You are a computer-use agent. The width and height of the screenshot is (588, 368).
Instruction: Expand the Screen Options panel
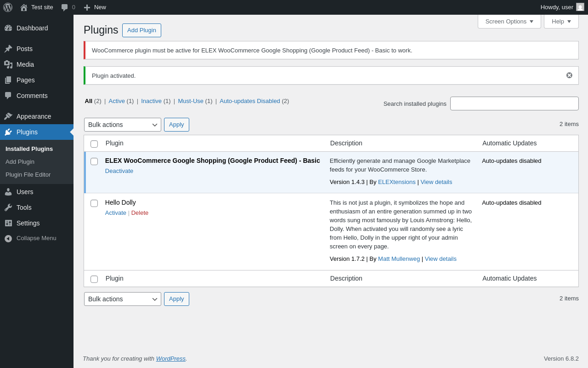point(509,21)
